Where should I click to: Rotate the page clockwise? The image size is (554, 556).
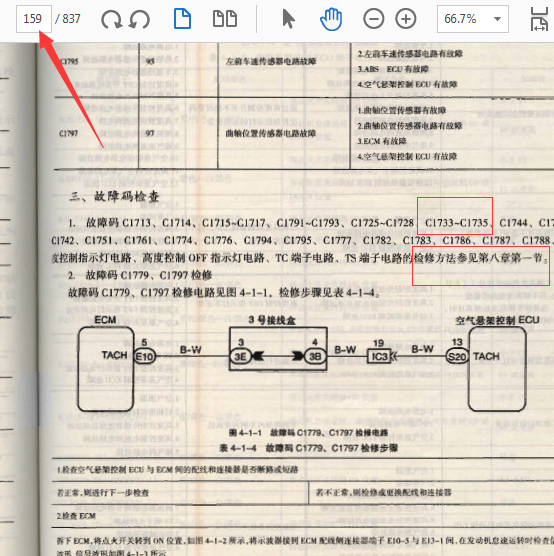click(x=111, y=19)
